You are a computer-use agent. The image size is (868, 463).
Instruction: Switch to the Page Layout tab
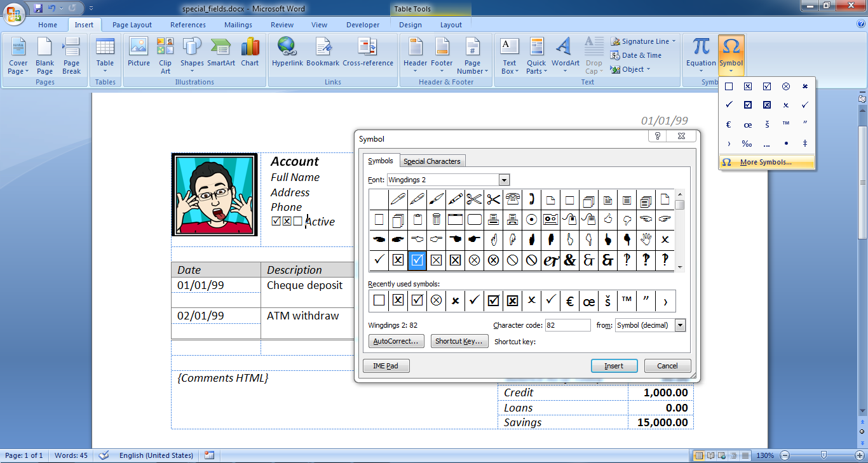click(132, 25)
